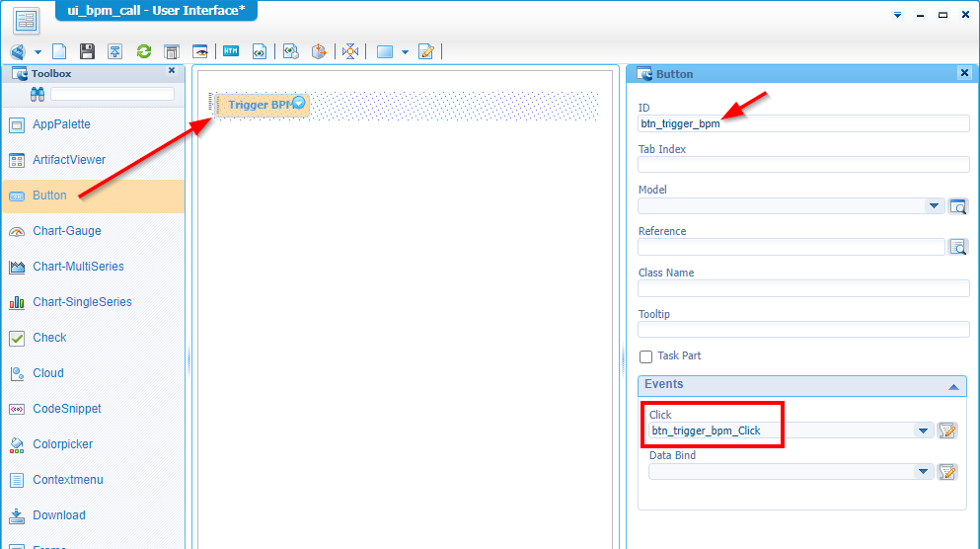This screenshot has width=980, height=549.
Task: Close the Toolbox panel
Action: pos(172,71)
